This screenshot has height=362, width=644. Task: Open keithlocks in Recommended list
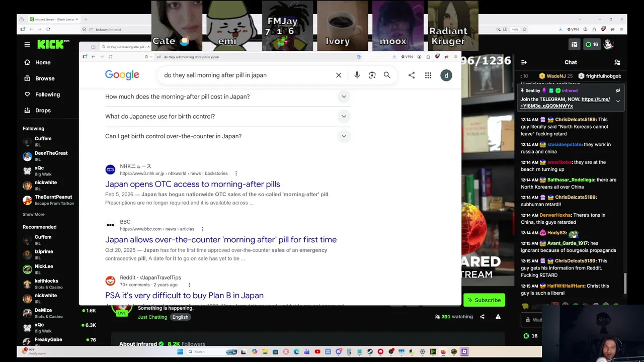pos(48,284)
